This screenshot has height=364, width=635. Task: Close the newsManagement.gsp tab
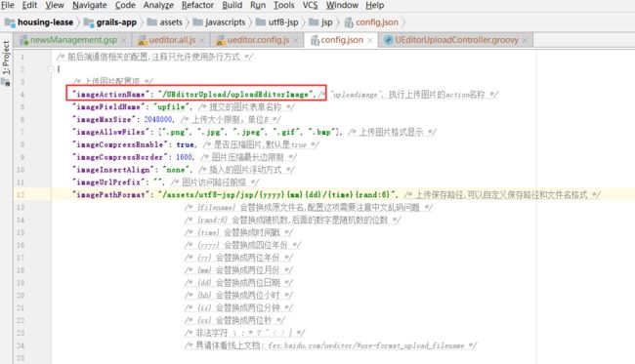tap(124, 40)
